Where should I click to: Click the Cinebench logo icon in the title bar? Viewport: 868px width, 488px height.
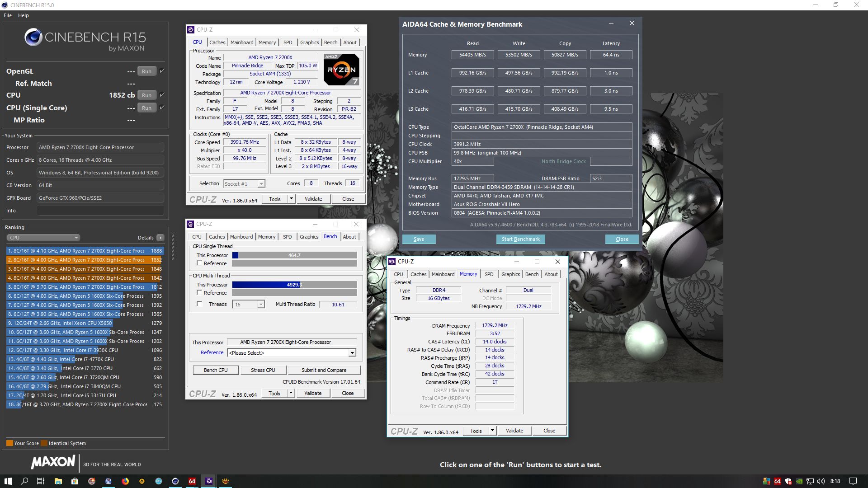(5, 5)
